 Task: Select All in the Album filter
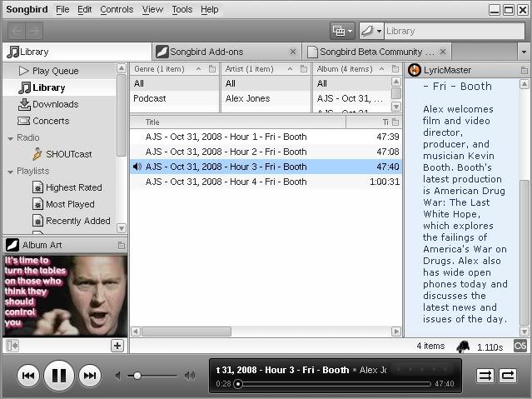352,83
